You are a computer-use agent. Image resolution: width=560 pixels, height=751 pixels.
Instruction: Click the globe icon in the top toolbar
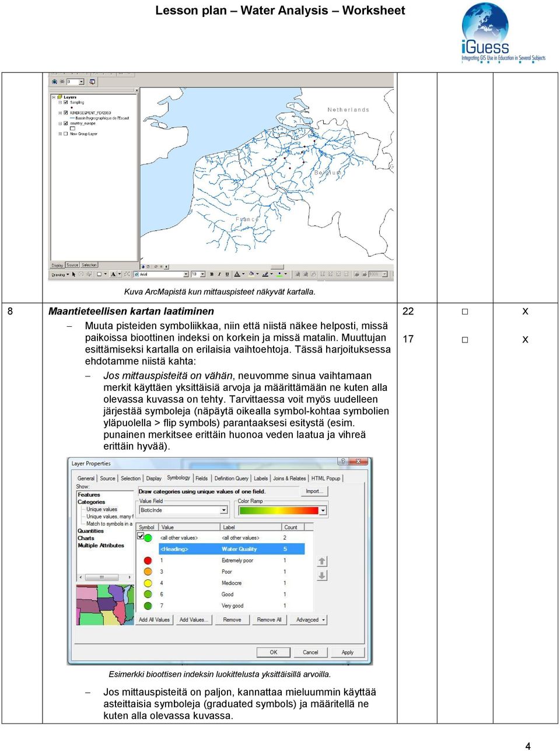[55, 82]
